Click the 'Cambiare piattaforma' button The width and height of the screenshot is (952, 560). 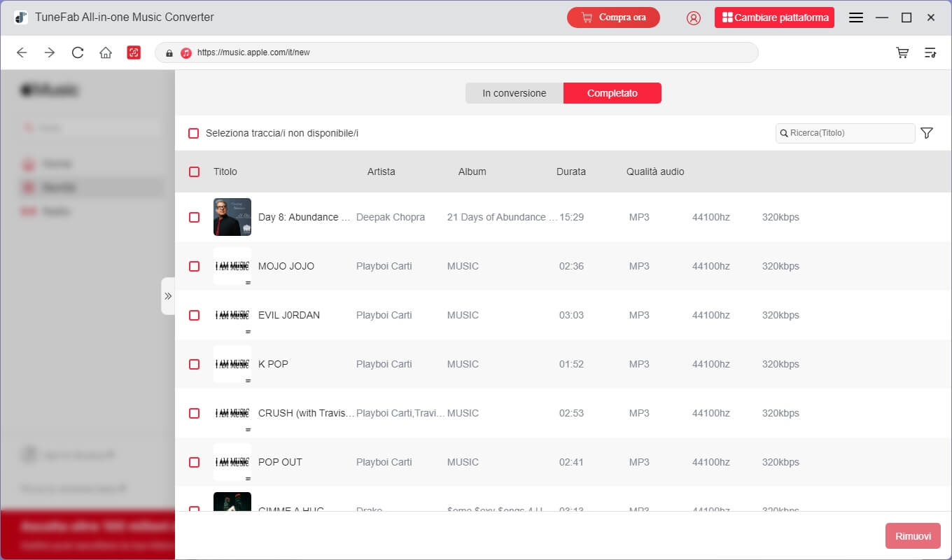coord(774,17)
